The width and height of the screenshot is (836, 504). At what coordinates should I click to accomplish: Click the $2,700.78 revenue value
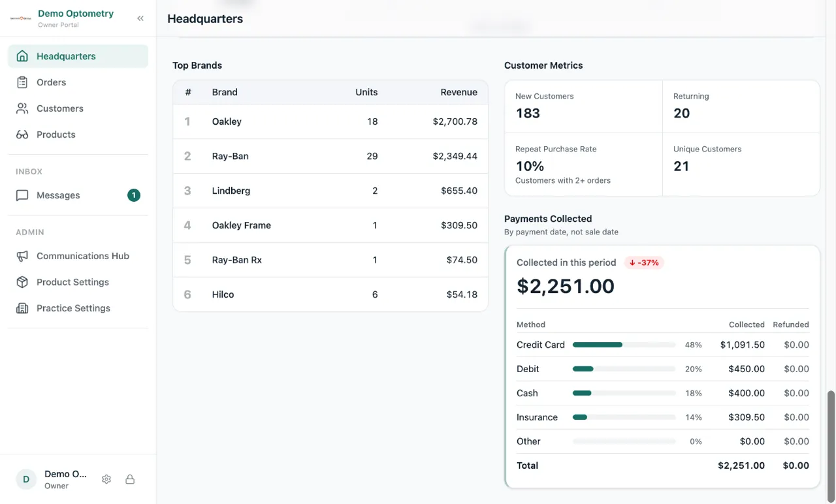click(x=455, y=121)
